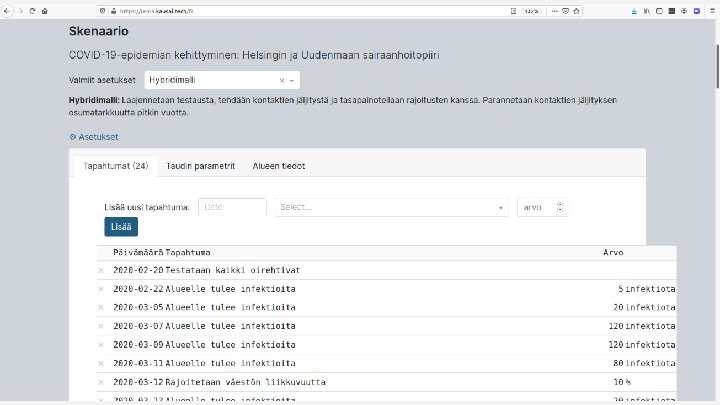
Task: Remove 2020-03-09 infection event
Action: pos(101,345)
